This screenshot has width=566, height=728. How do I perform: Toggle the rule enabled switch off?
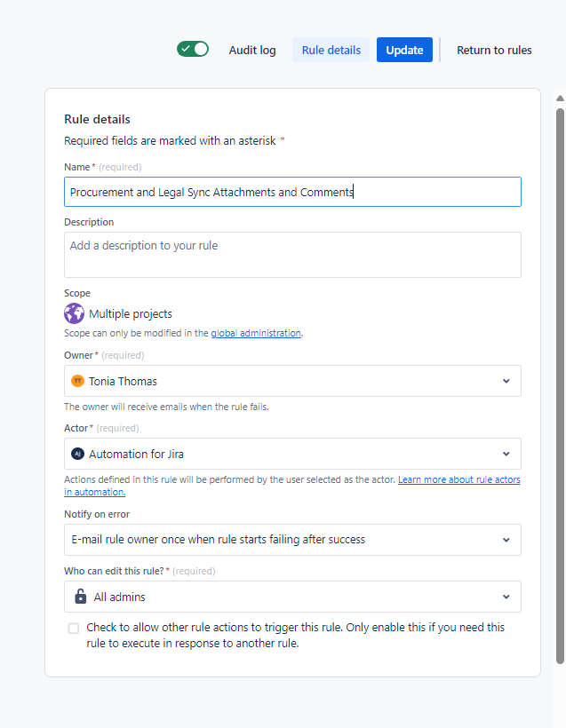click(193, 49)
